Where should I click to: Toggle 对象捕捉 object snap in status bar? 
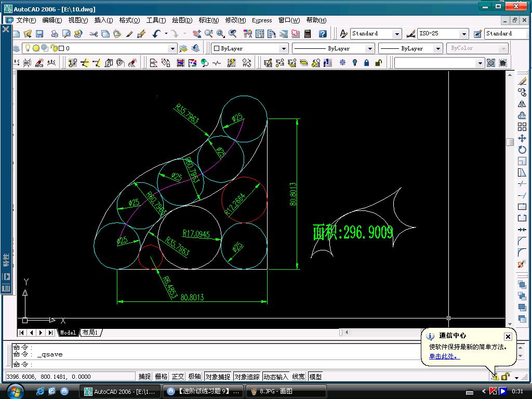coord(218,377)
